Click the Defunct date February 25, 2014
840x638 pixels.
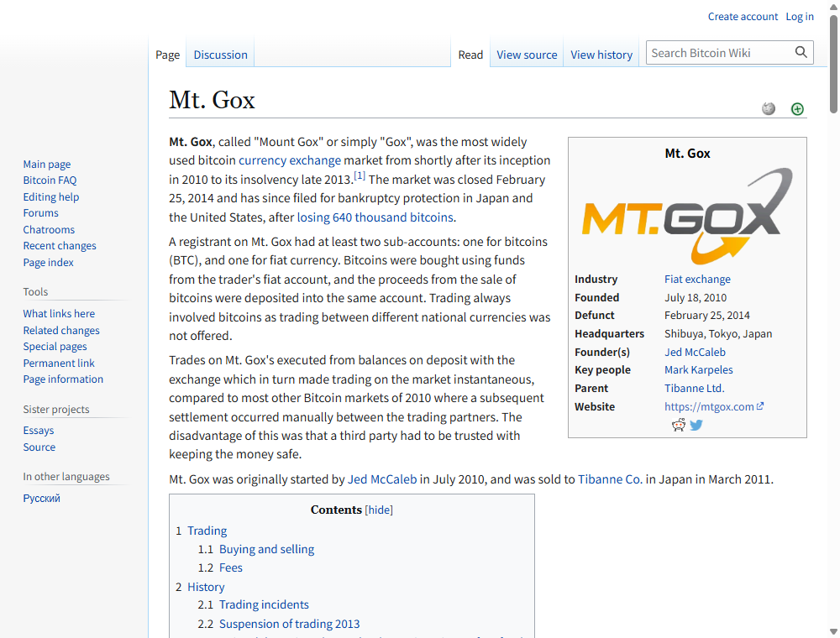click(707, 316)
